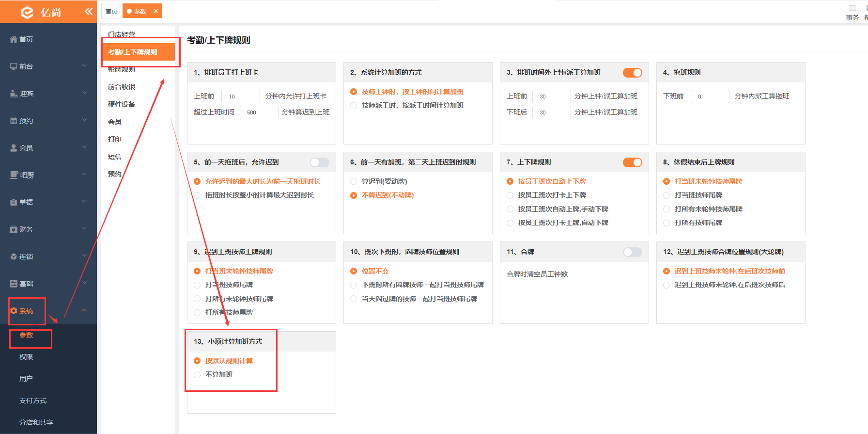868x434 pixels.
Task: Click the 首页 home icon in sidebar
Action: point(14,39)
